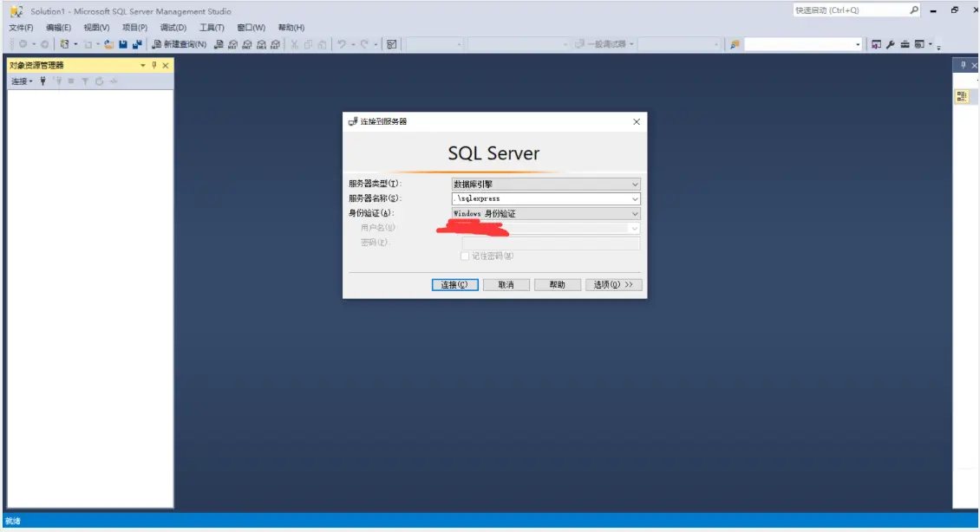
Task: Open the authentication (身份验证) dropdown
Action: tap(546, 213)
